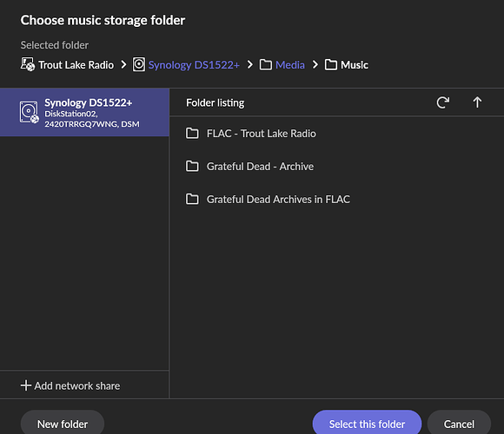The image size is (504, 434).
Task: Add network share
Action: 70,385
